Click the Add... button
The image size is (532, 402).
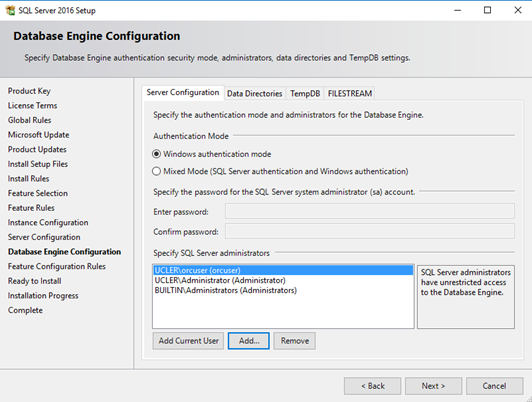(249, 341)
